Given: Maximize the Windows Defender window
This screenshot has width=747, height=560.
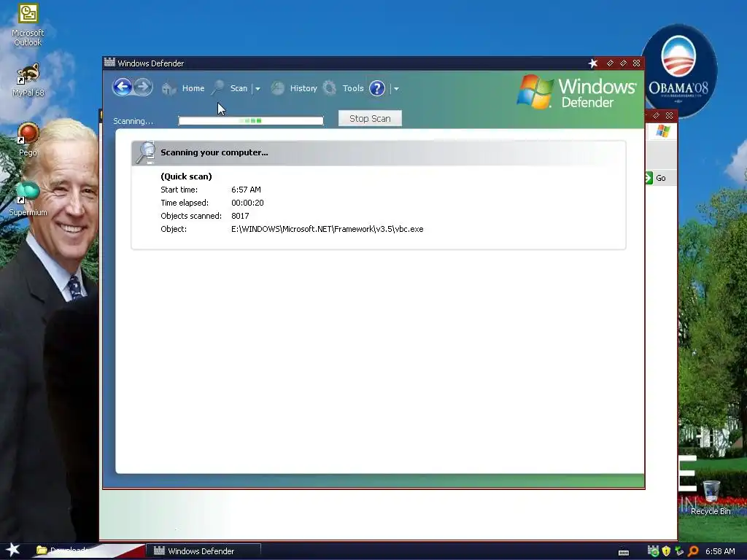Looking at the screenshot, I should click(623, 63).
